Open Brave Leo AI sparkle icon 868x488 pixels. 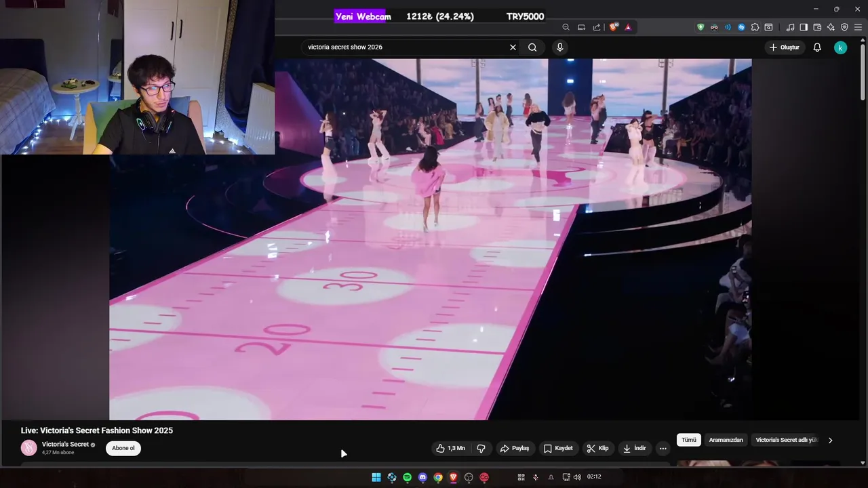pyautogui.click(x=831, y=27)
